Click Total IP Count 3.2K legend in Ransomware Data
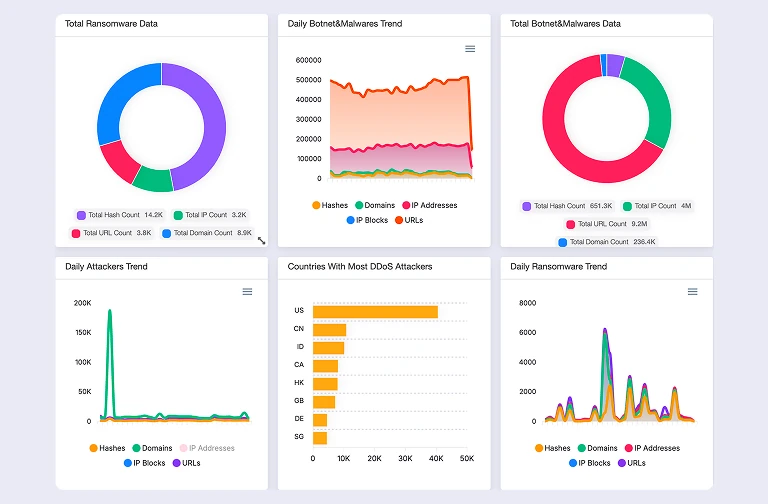The image size is (768, 504). pos(211,215)
